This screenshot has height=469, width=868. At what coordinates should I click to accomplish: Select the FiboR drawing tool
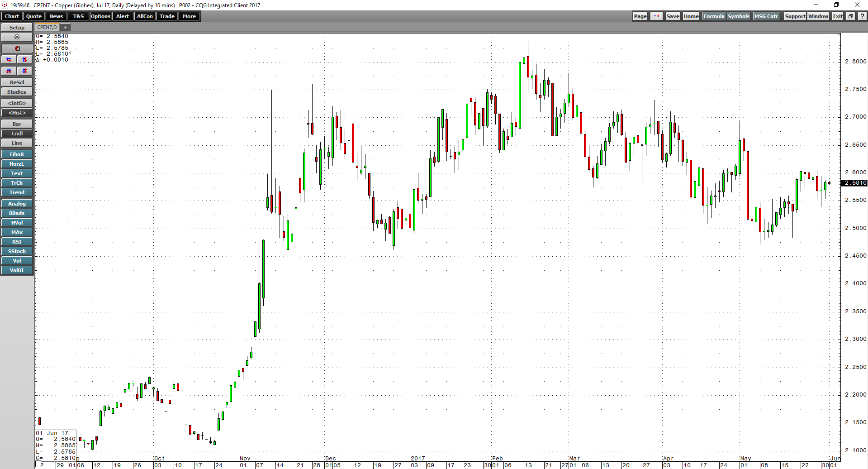point(17,154)
